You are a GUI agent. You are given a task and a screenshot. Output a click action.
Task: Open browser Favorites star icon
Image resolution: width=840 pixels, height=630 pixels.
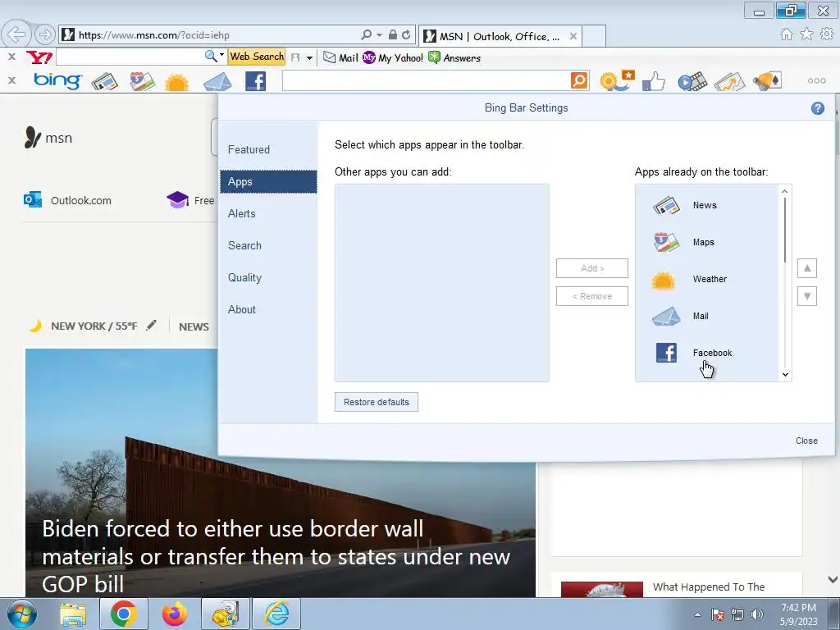[806, 34]
